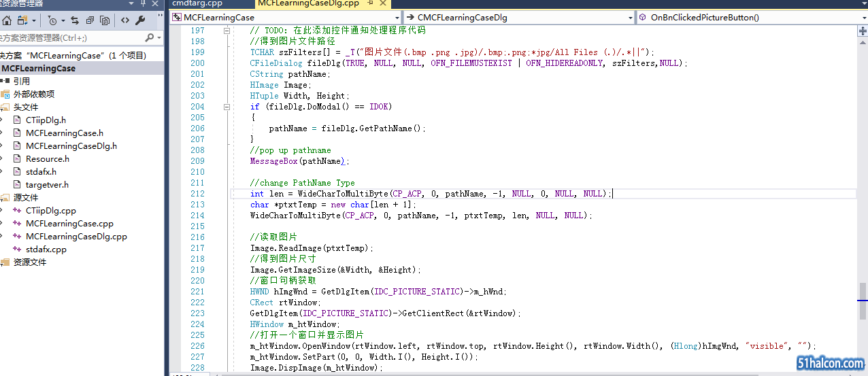Switch to the cmdtarg.cpp tab
868x376 pixels.
197,3
